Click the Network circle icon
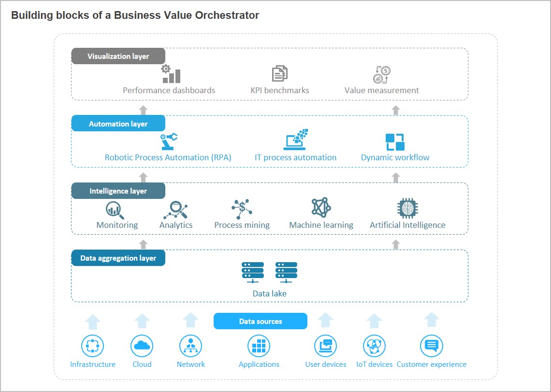Image resolution: width=551 pixels, height=392 pixels. pos(190,346)
